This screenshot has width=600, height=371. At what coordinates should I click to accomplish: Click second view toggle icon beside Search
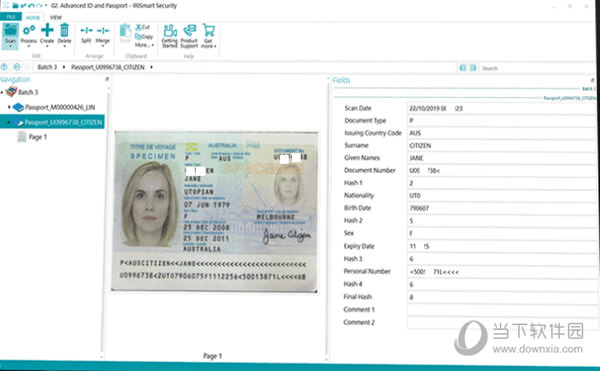point(473,68)
